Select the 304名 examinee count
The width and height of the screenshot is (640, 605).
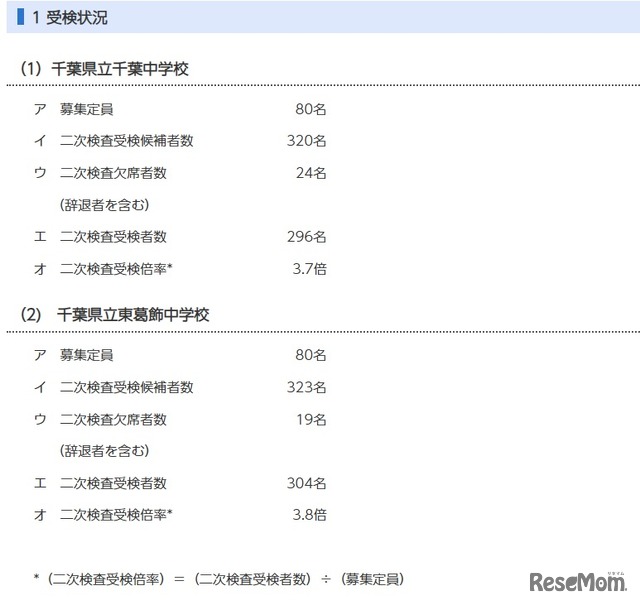pos(306,483)
